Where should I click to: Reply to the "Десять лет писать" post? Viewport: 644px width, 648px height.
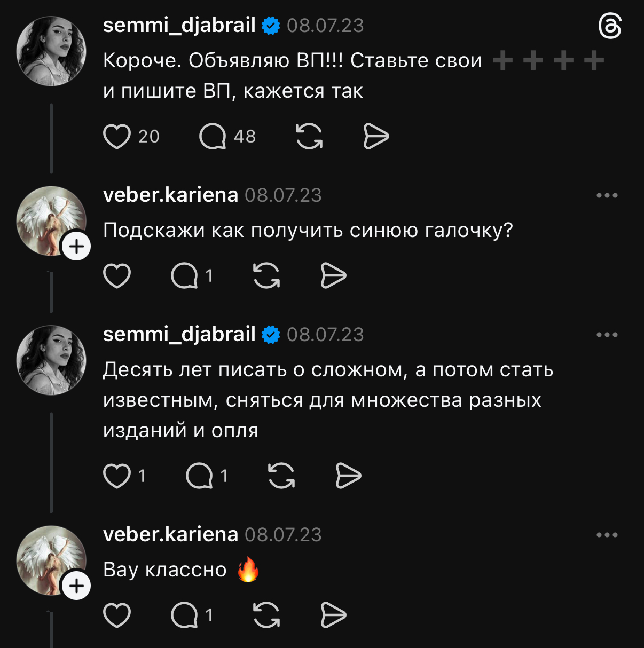pos(200,476)
